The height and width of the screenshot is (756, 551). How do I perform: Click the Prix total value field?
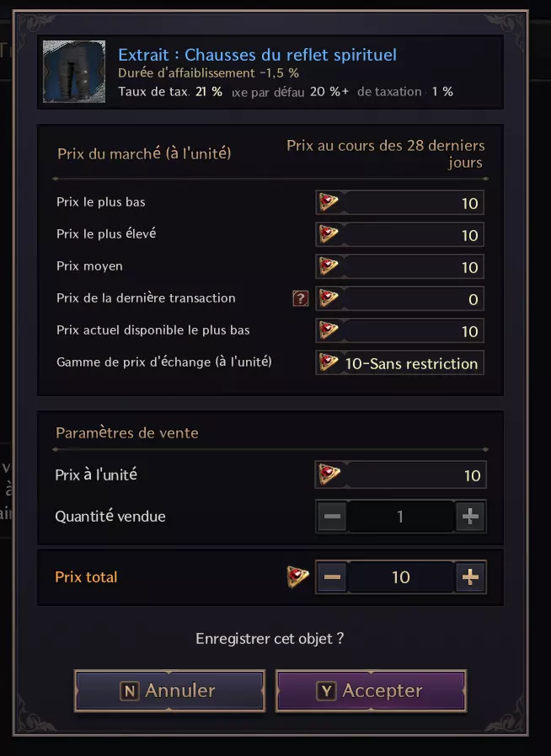[x=401, y=577]
